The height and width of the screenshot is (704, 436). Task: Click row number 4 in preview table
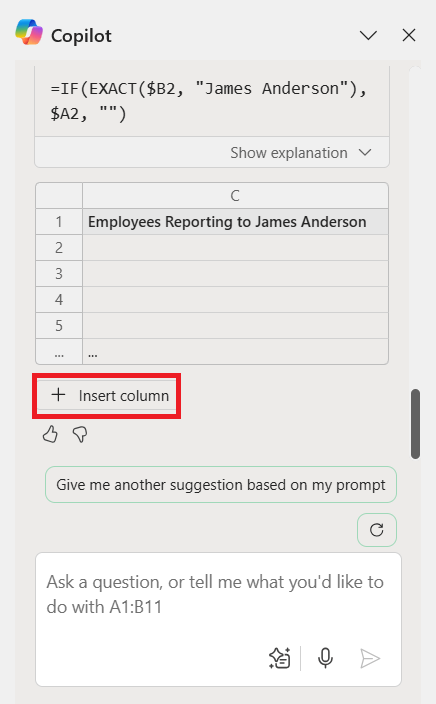click(x=59, y=300)
